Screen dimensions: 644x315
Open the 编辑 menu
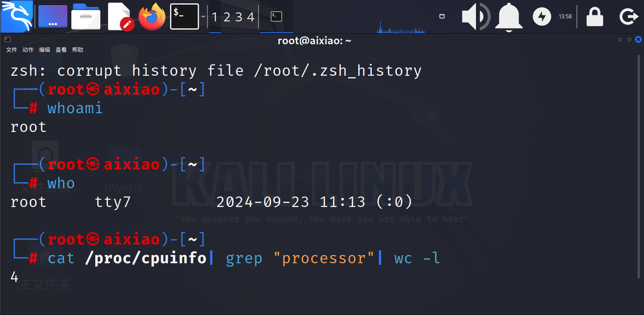[x=45, y=49]
